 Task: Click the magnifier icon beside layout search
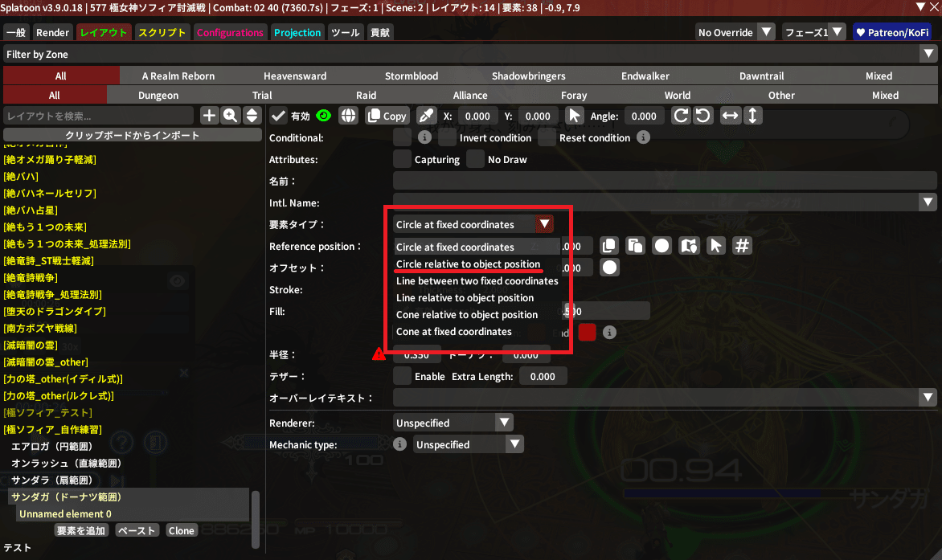tap(231, 116)
